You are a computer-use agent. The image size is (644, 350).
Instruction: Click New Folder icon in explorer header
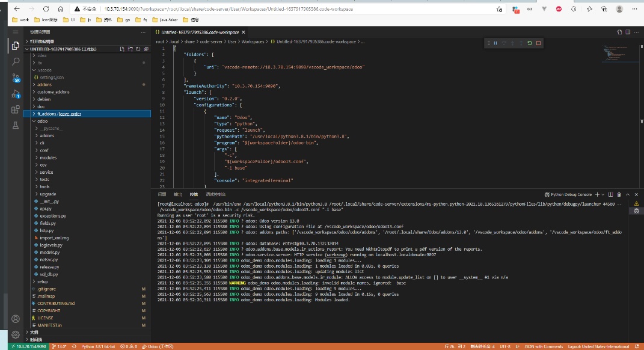[130, 49]
